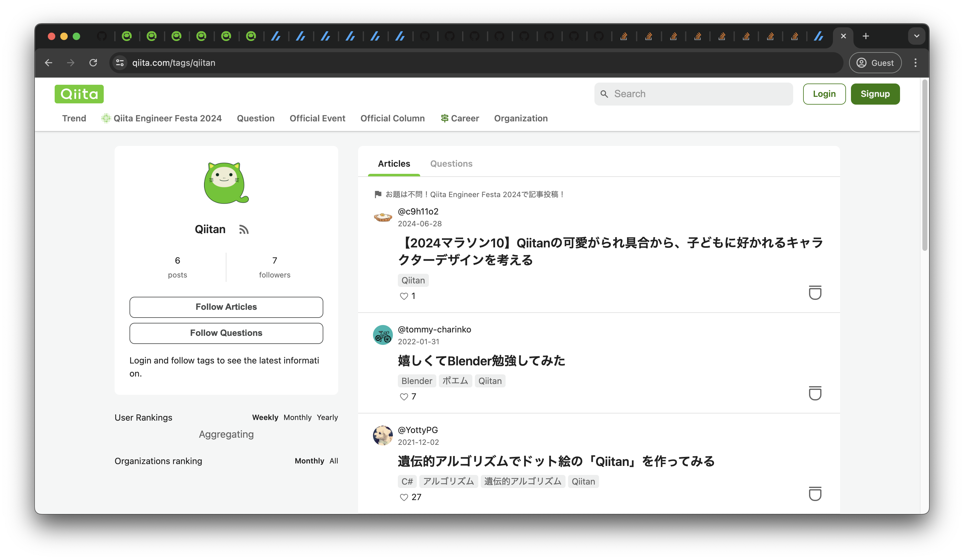Switch User Rankings to Monthly
This screenshot has width=964, height=560.
coord(298,417)
